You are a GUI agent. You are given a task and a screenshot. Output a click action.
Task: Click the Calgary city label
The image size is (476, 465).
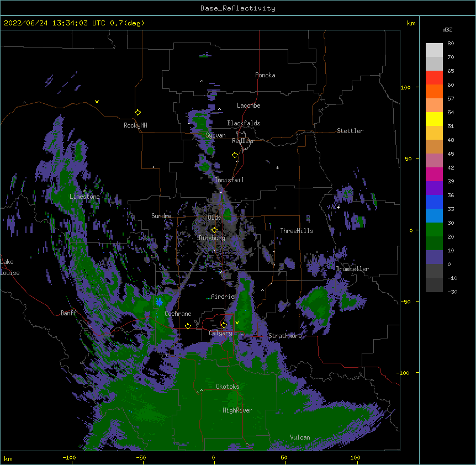click(x=221, y=333)
